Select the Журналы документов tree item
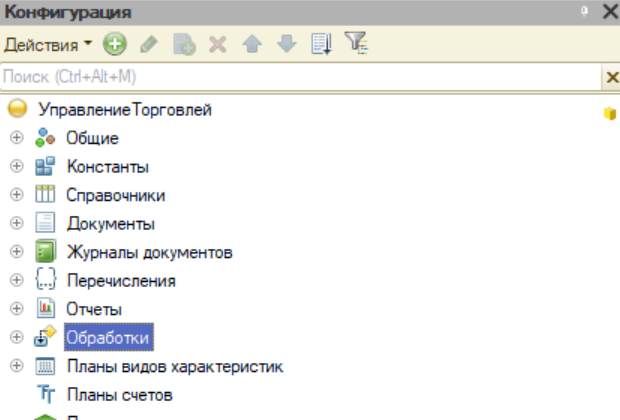Viewport: 620px width, 420px height. (x=149, y=252)
